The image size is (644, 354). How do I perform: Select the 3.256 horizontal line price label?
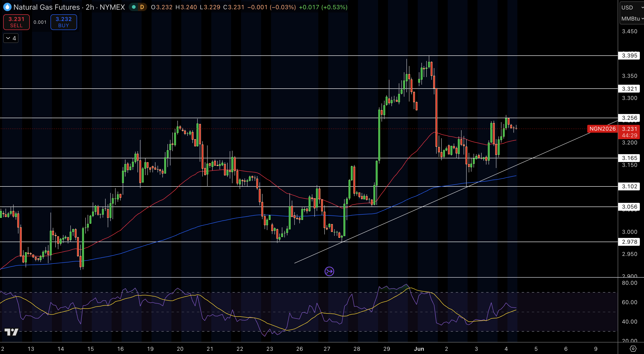[x=629, y=118]
